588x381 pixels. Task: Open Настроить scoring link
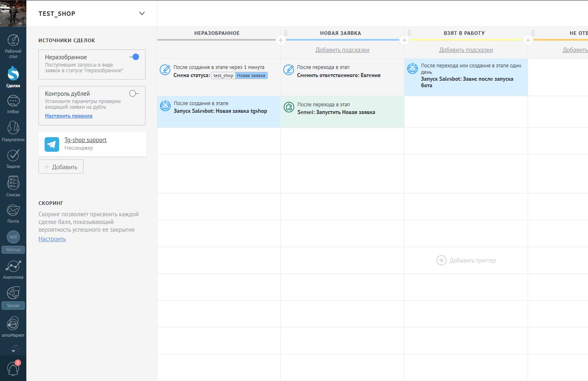(52, 239)
